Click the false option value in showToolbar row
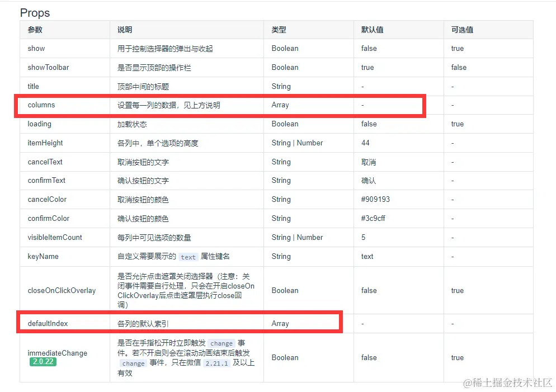556x392 pixels. [459, 67]
